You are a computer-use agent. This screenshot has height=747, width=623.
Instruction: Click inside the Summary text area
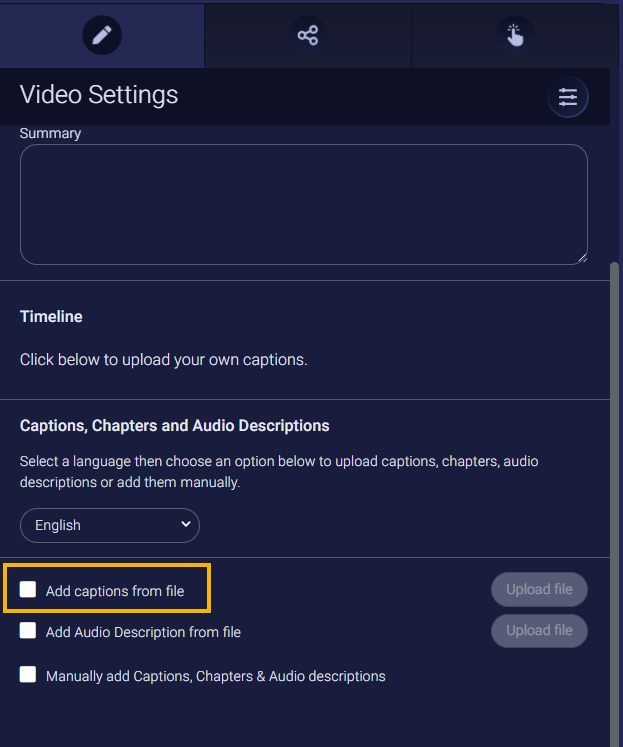click(x=303, y=204)
